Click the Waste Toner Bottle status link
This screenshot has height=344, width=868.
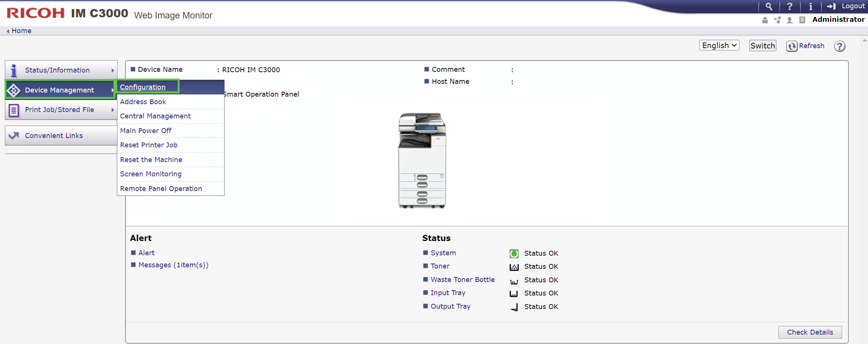coord(462,279)
